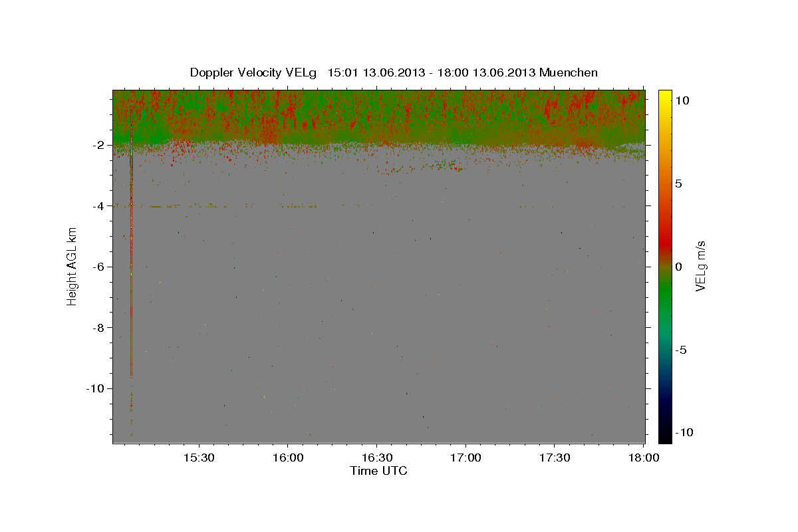Click the colorbar 5 tick label
Image resolution: width=798 pixels, height=532 pixels.
pyautogui.click(x=679, y=184)
